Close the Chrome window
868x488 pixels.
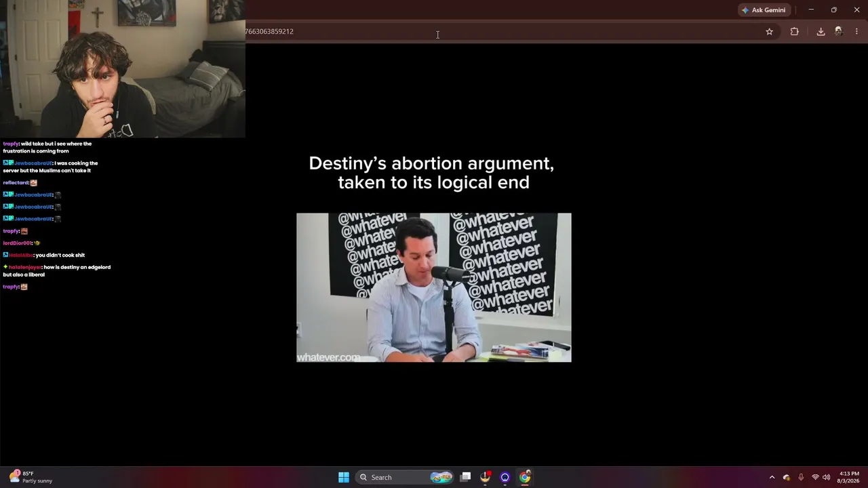coord(856,10)
